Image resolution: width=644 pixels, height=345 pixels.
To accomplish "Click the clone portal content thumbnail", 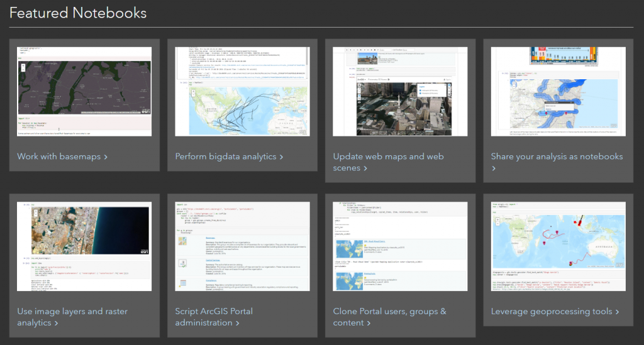I will (400, 246).
